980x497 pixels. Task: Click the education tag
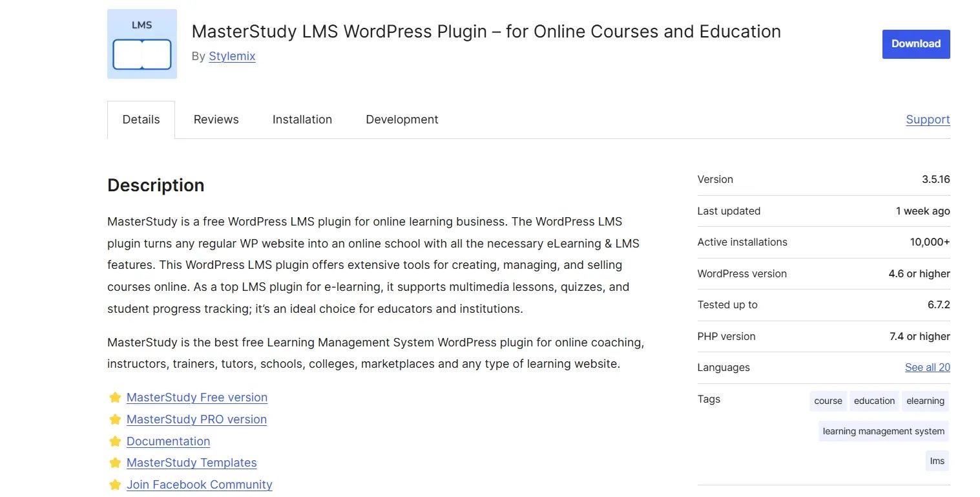pos(873,401)
